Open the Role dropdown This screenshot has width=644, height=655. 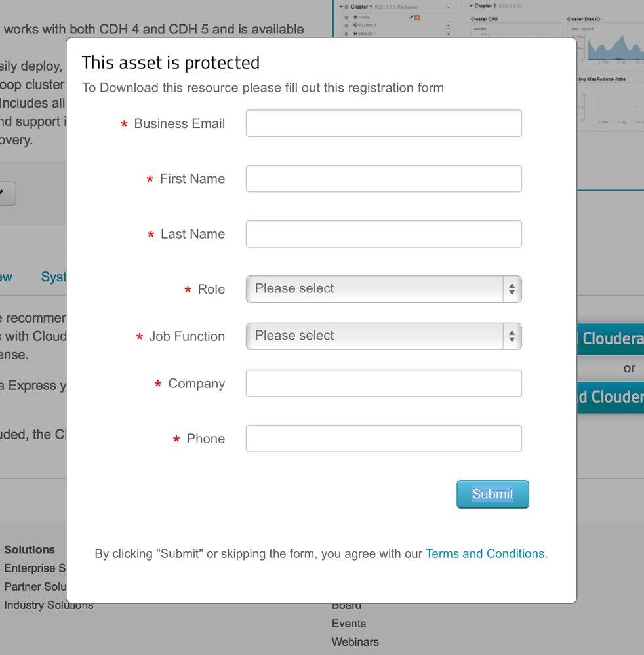384,289
